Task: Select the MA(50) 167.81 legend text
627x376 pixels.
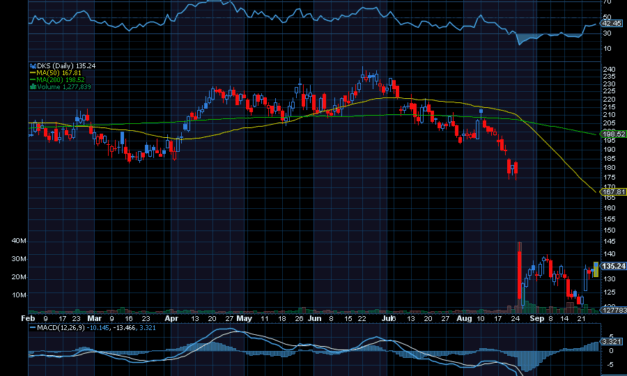Action: [59, 73]
